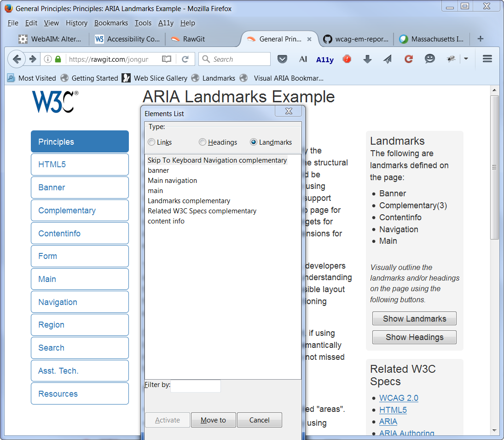
Task: Open Downloads via the arrow icon
Action: click(x=368, y=59)
